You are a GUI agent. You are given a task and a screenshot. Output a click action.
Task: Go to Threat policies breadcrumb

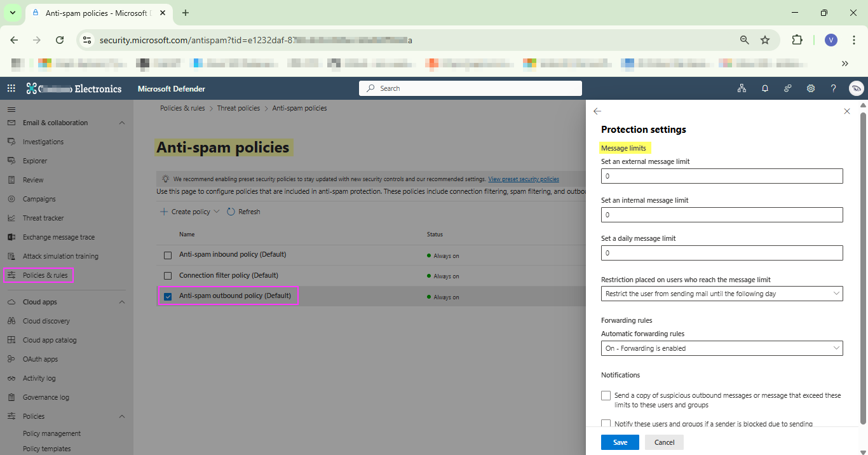tap(238, 108)
